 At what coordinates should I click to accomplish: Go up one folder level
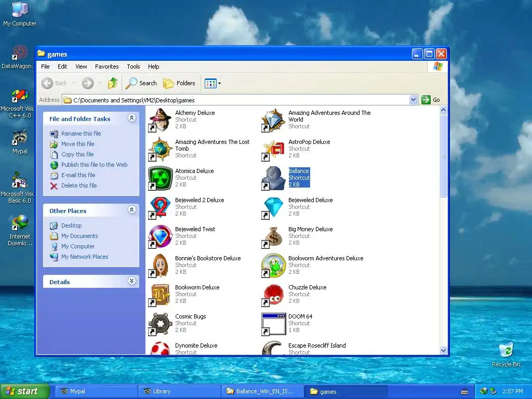pyautogui.click(x=113, y=83)
